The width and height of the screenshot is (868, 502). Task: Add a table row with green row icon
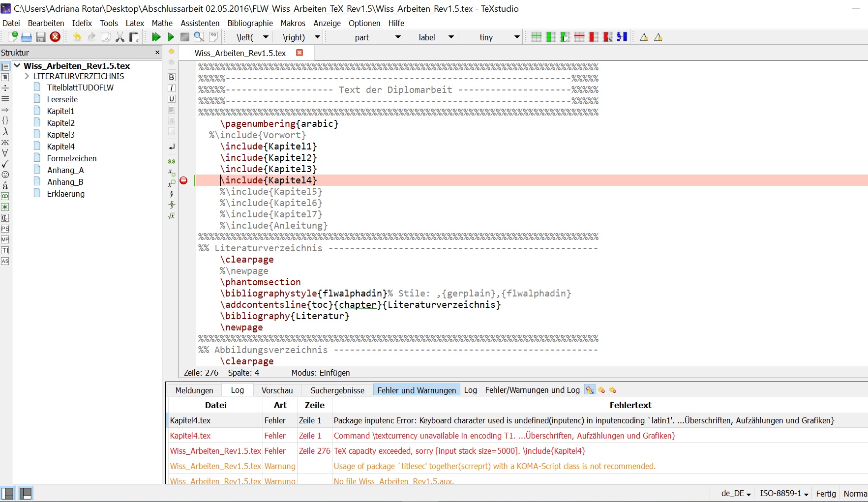point(537,37)
